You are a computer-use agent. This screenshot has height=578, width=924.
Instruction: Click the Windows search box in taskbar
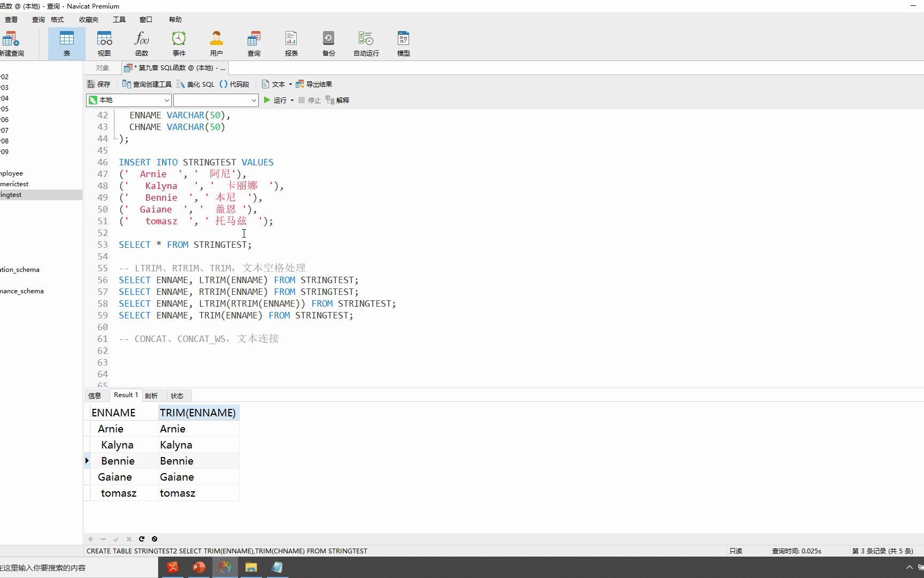[x=79, y=568]
